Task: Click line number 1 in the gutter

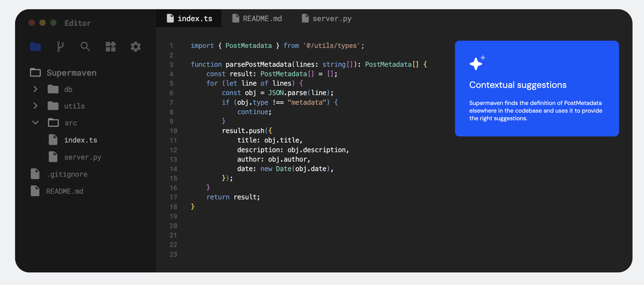Action: click(x=171, y=46)
